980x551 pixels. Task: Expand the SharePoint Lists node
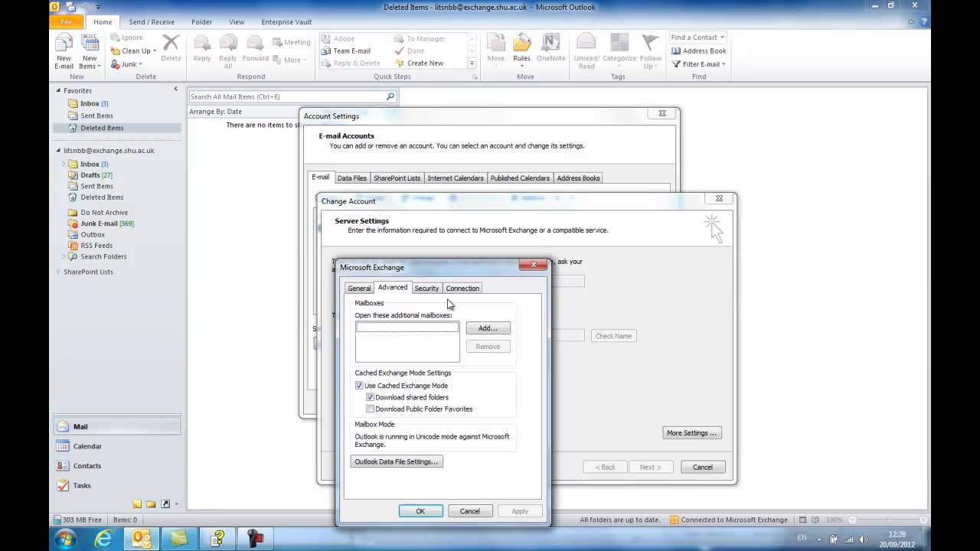[x=57, y=272]
